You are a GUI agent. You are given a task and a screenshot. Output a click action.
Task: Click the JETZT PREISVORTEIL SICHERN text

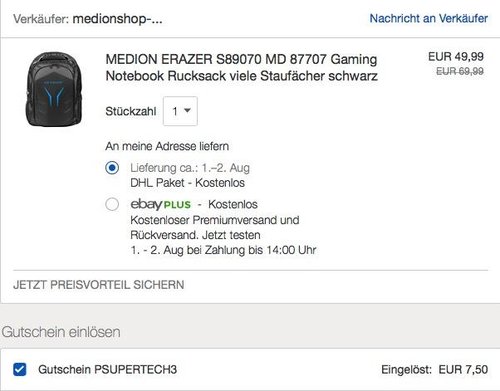point(99,285)
